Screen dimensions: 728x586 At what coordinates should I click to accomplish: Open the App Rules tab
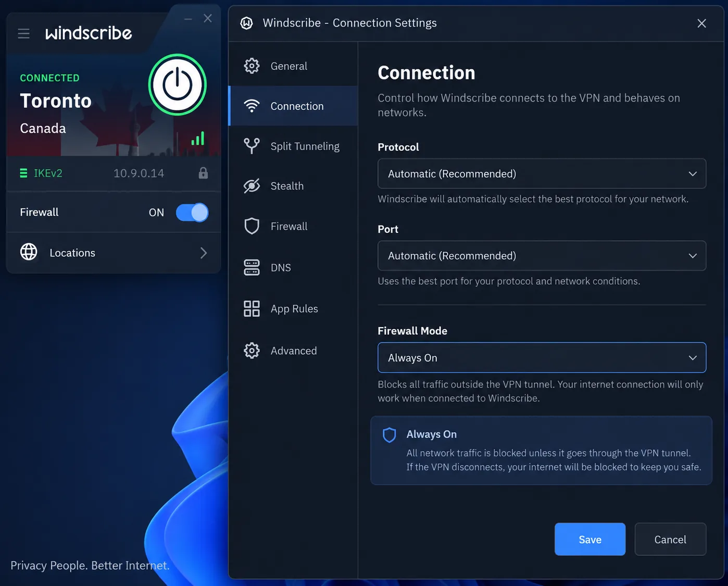coord(293,309)
